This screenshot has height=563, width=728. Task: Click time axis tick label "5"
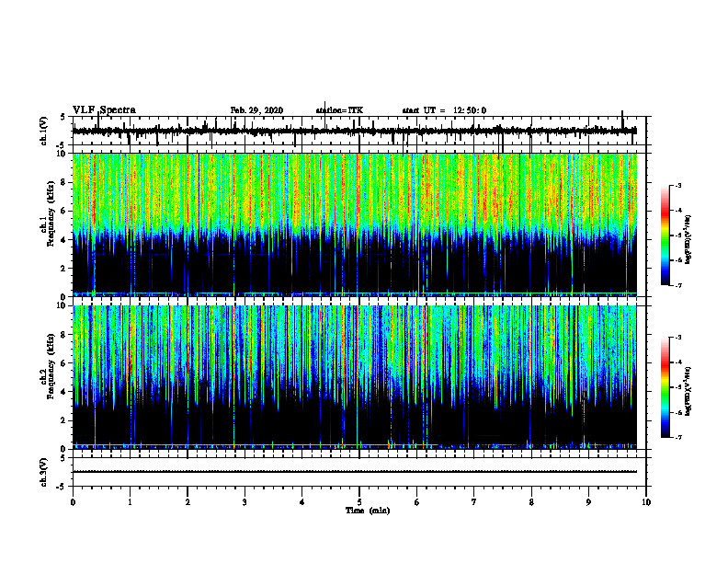pyautogui.click(x=359, y=502)
